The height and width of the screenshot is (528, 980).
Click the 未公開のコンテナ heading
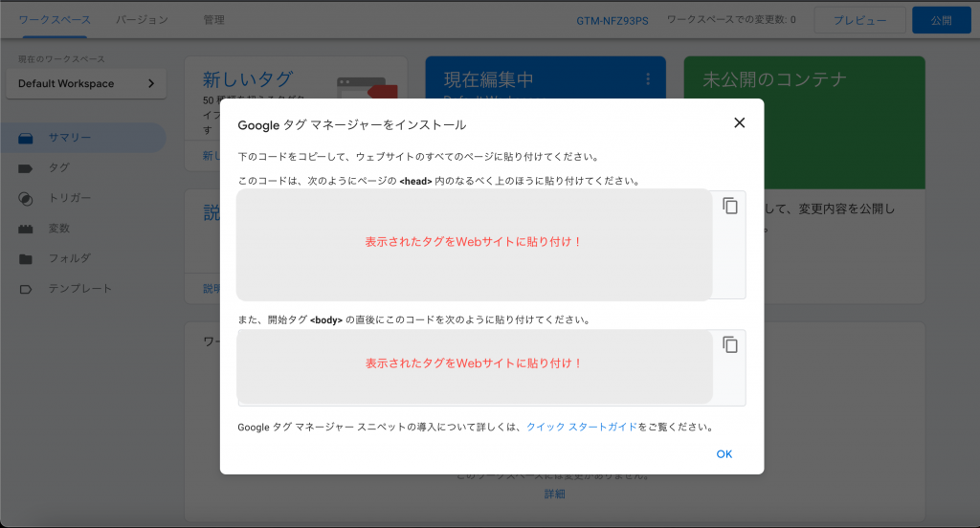(x=773, y=79)
